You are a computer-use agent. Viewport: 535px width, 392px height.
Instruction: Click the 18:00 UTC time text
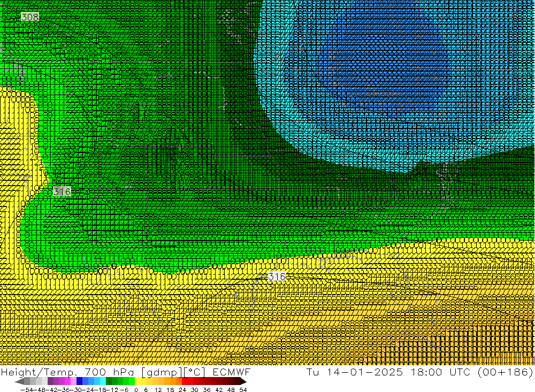pyautogui.click(x=440, y=372)
